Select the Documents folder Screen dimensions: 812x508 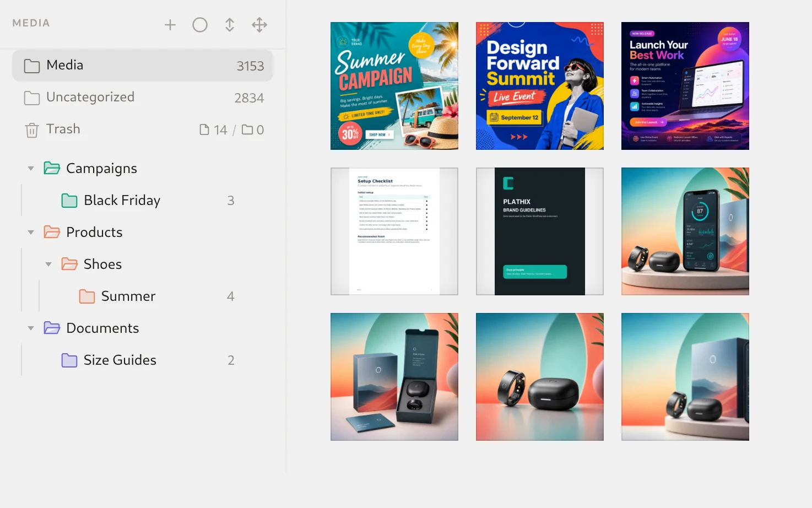point(102,328)
